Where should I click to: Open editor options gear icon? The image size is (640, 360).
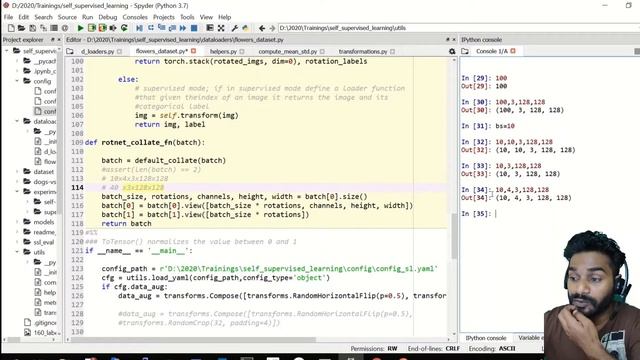pos(452,51)
